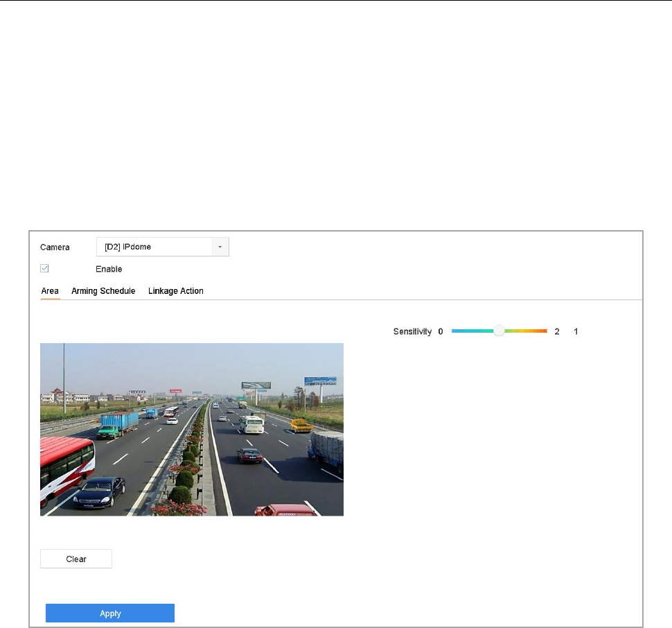Open the Arming Schedule tab
The image size is (672, 628).
[x=103, y=291]
